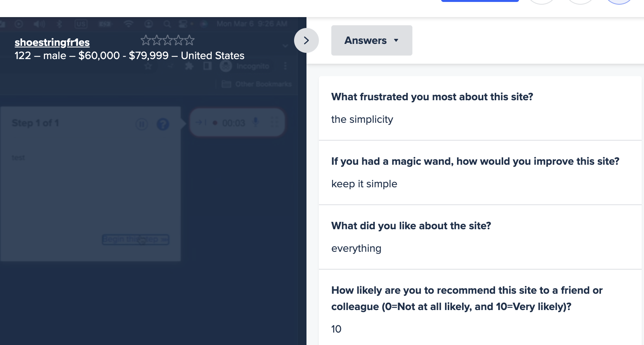
Task: Click the dropdown arrow next to Answers
Action: point(396,40)
